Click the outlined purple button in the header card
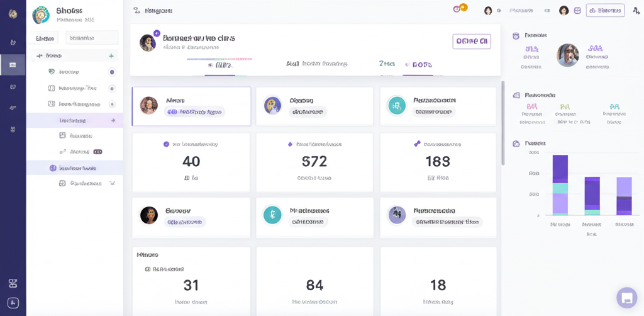The height and width of the screenshot is (316, 644). (471, 42)
